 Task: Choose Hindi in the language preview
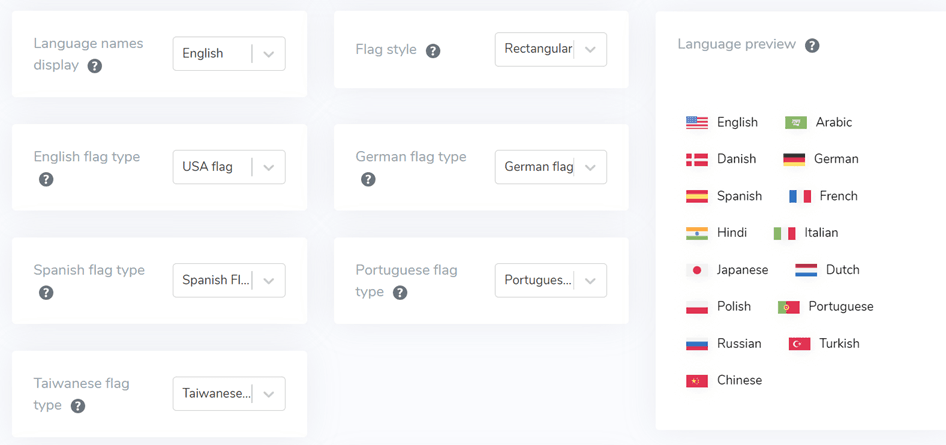point(732,233)
